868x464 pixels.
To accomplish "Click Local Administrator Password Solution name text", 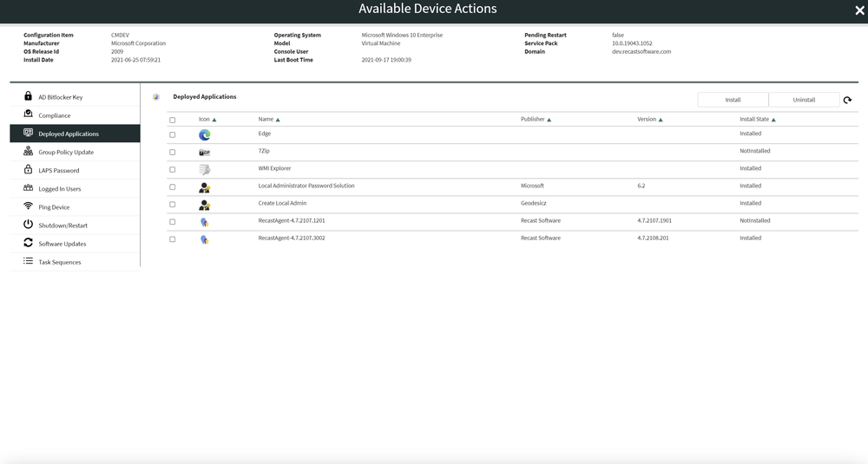I will point(306,186).
